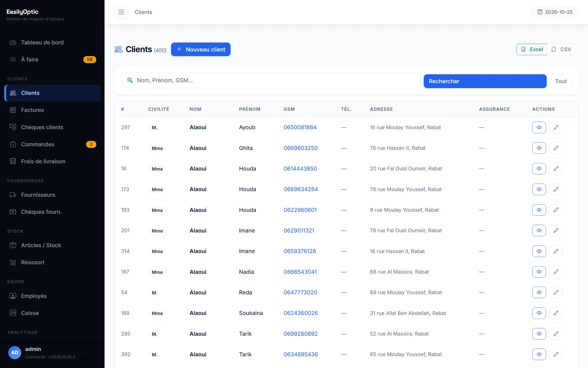View client 173 Houda Alaoui (eye icon)
Screen dimensions: 588x368
click(539, 189)
